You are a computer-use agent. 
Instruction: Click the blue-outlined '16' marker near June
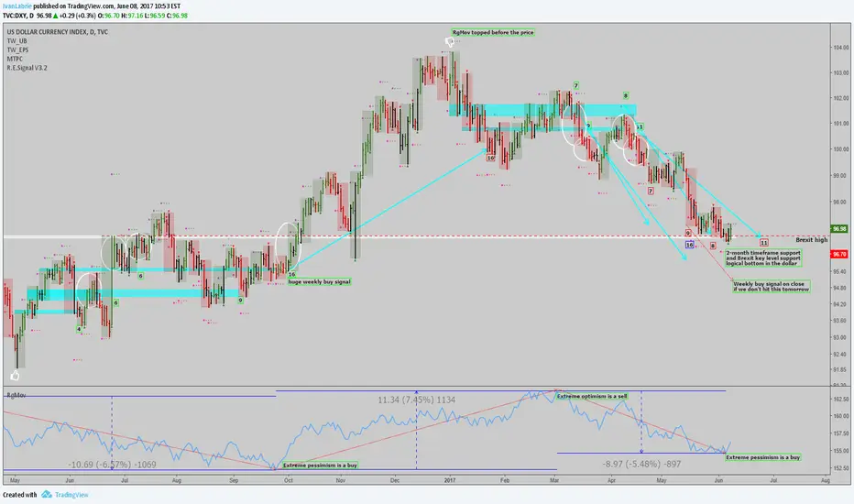[x=689, y=245]
